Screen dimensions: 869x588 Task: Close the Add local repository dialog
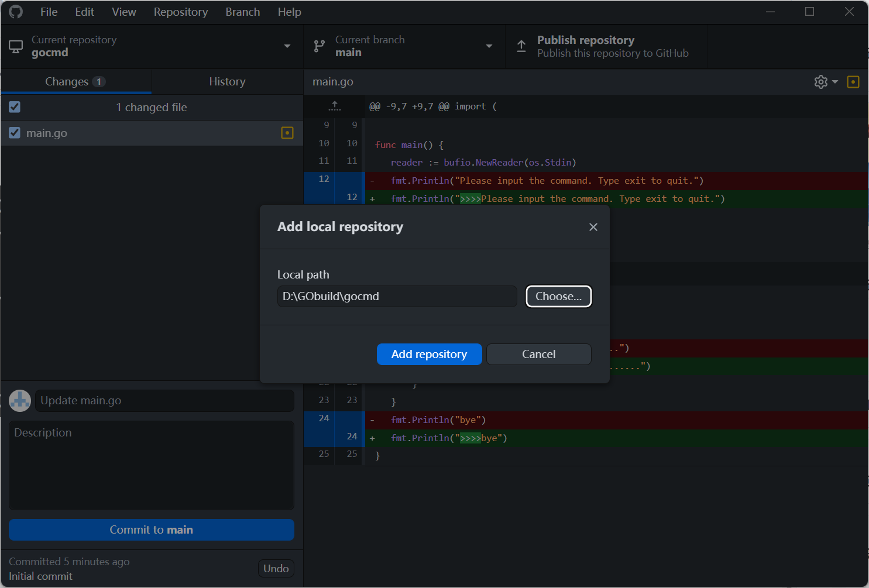click(593, 227)
